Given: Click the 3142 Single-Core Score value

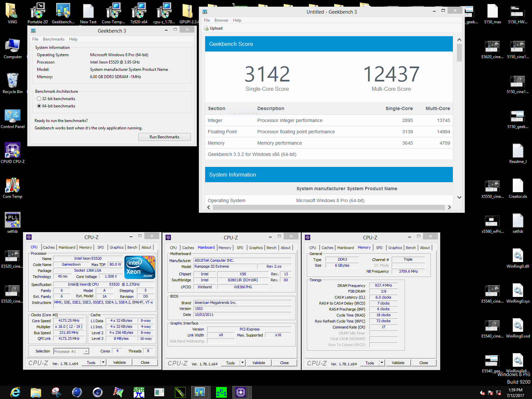Looking at the screenshot, I should tap(267, 74).
